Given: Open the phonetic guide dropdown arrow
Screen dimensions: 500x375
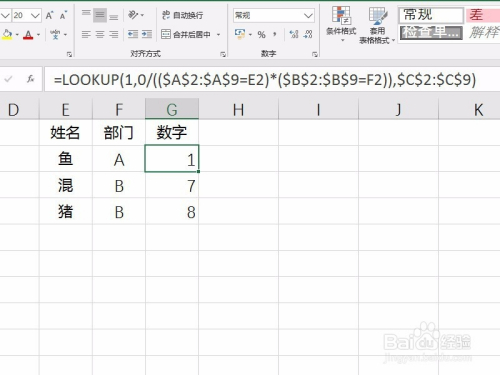Looking at the screenshot, I should click(65, 35).
